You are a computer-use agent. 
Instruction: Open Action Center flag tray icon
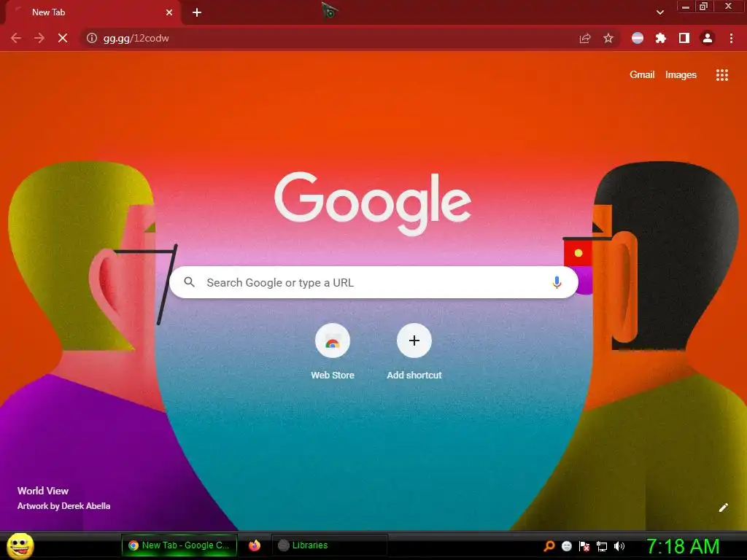(x=584, y=546)
